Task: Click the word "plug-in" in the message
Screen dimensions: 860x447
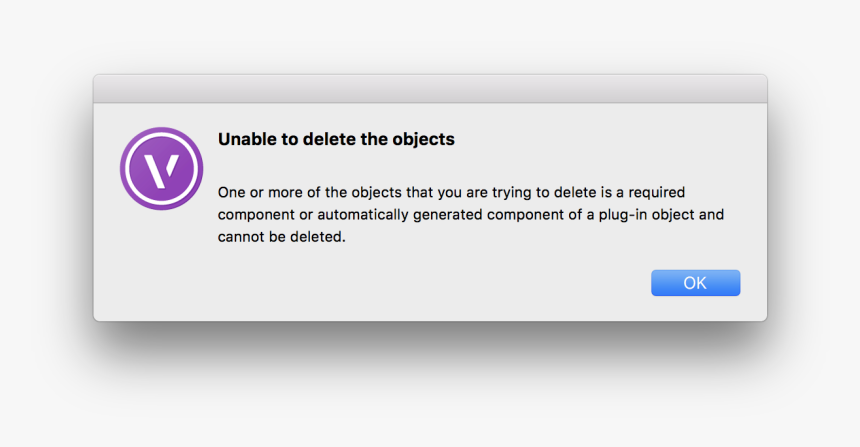Action: tap(620, 215)
